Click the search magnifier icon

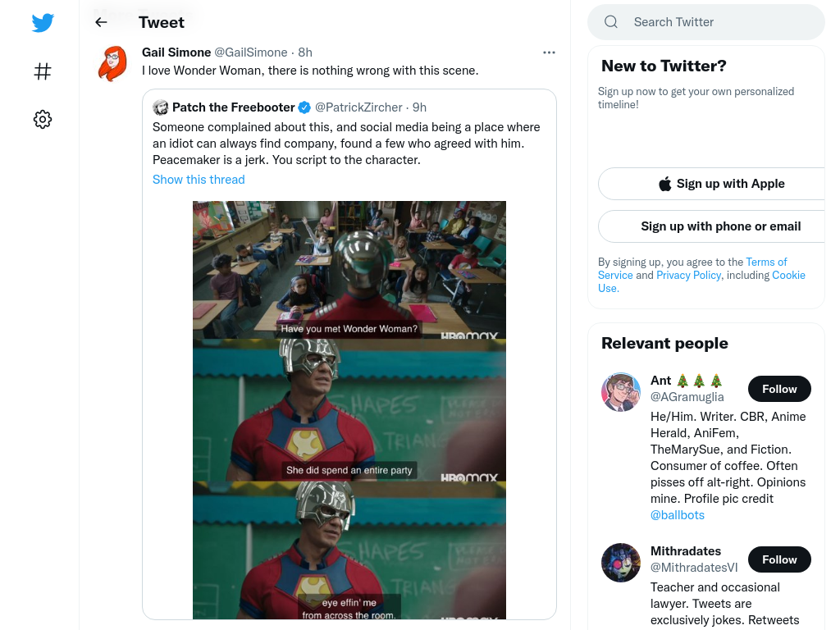tap(611, 22)
